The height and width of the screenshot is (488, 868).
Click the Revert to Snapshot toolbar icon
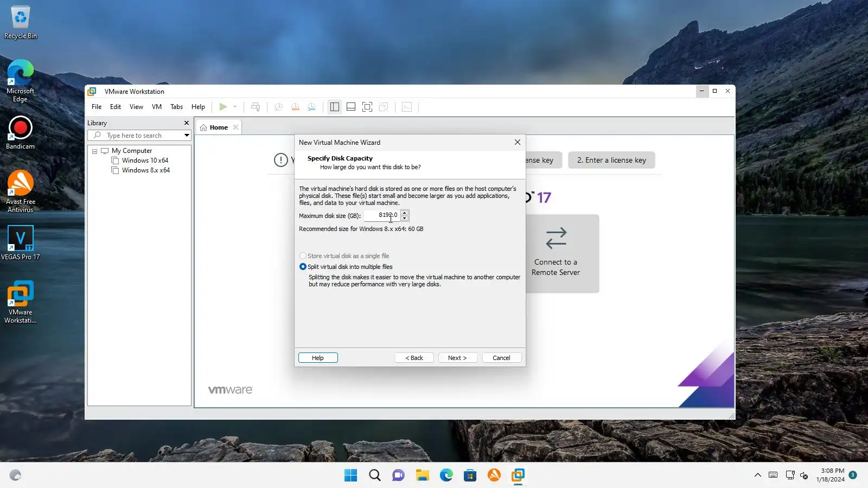point(295,107)
